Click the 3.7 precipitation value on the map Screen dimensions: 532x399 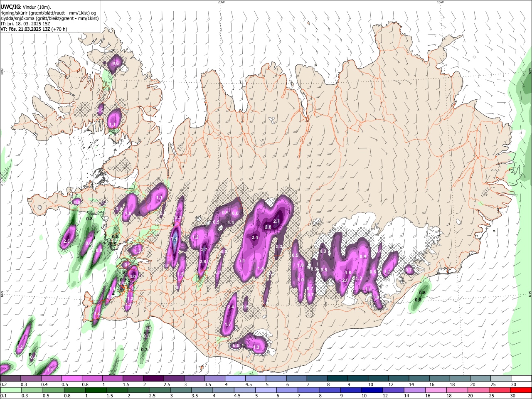click(204, 249)
